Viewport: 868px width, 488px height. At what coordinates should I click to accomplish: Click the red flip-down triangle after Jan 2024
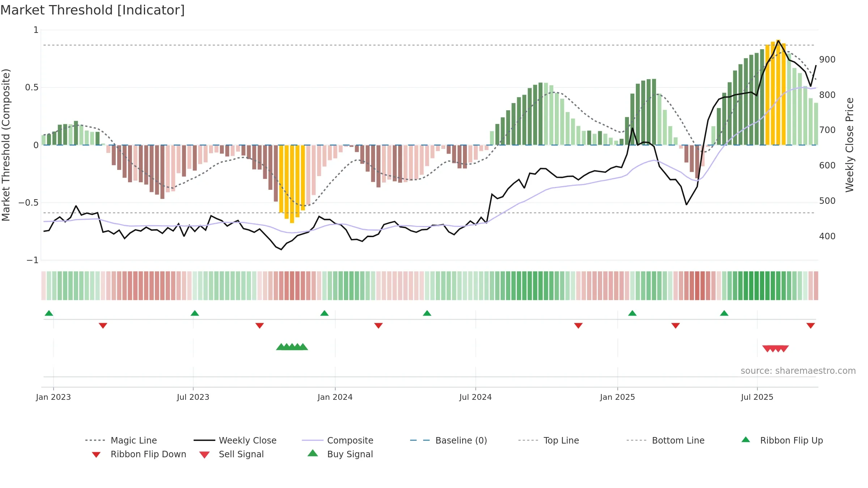pos(379,326)
